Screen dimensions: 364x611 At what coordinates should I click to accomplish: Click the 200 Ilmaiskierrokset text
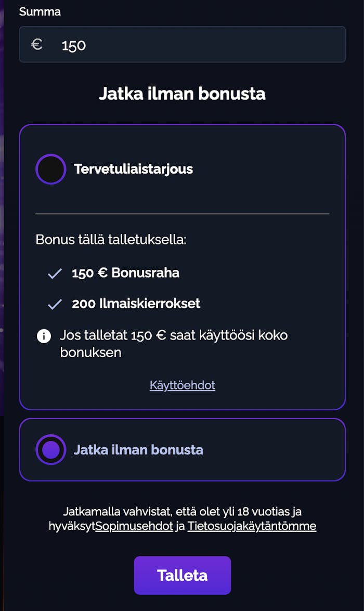tap(136, 304)
